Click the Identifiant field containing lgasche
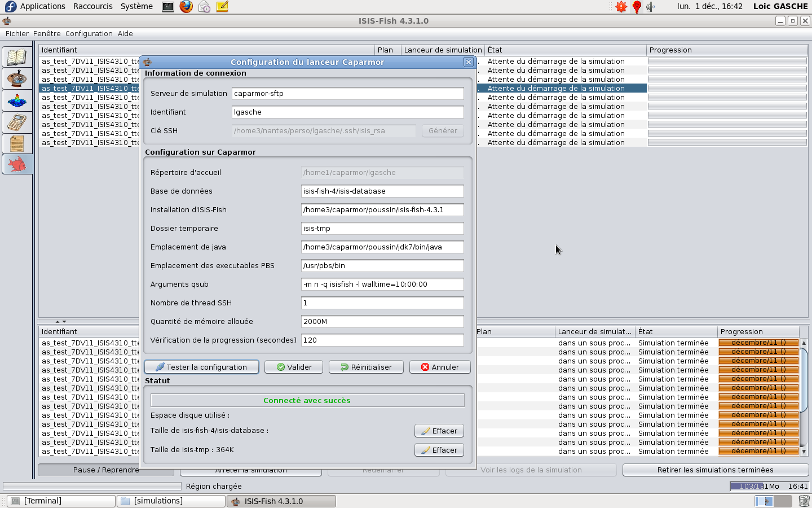Viewport: 812px width, 508px height. pos(348,112)
